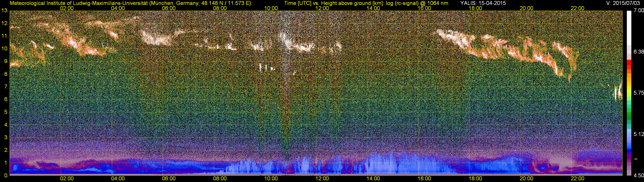Click the 12:00 label on the bottom time axis
The width and height of the screenshot is (644, 182).
tap(322, 179)
